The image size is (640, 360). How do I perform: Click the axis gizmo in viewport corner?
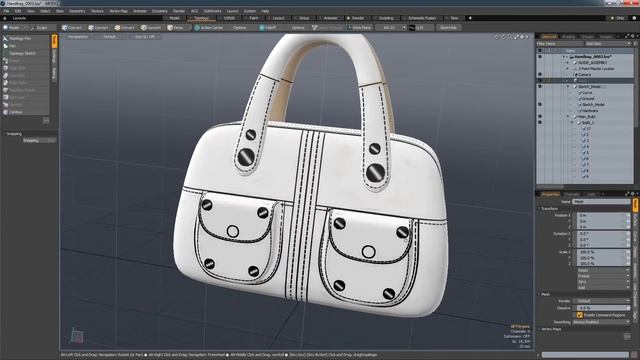point(77,336)
